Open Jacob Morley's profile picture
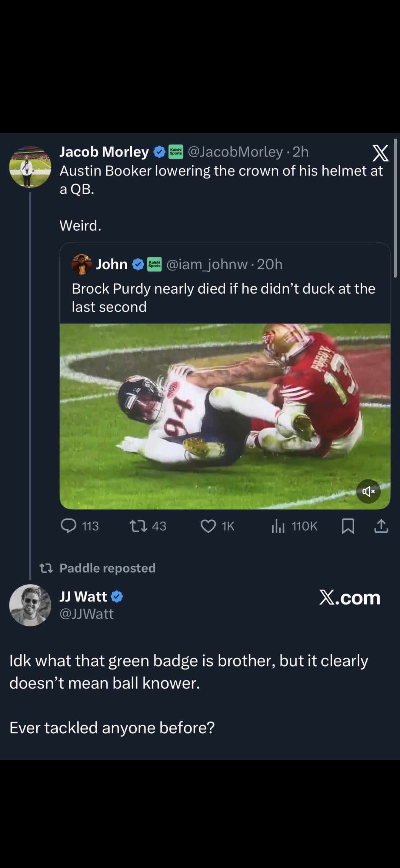Image resolution: width=400 pixels, height=868 pixels. [x=30, y=167]
